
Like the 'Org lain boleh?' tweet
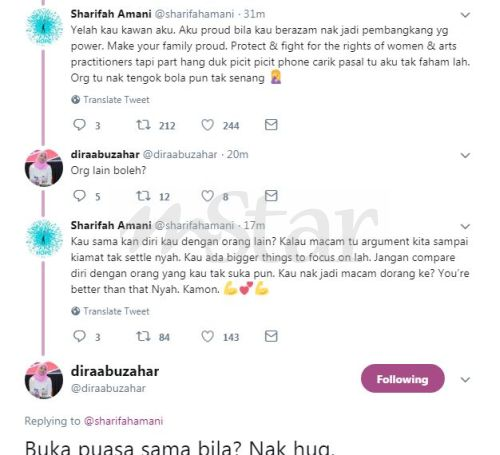(207, 196)
